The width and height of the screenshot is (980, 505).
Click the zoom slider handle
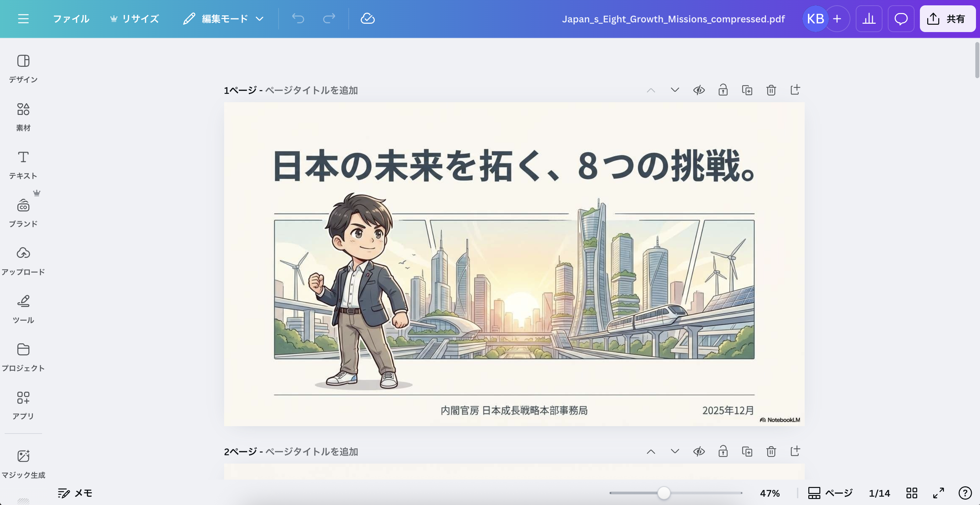click(x=664, y=493)
